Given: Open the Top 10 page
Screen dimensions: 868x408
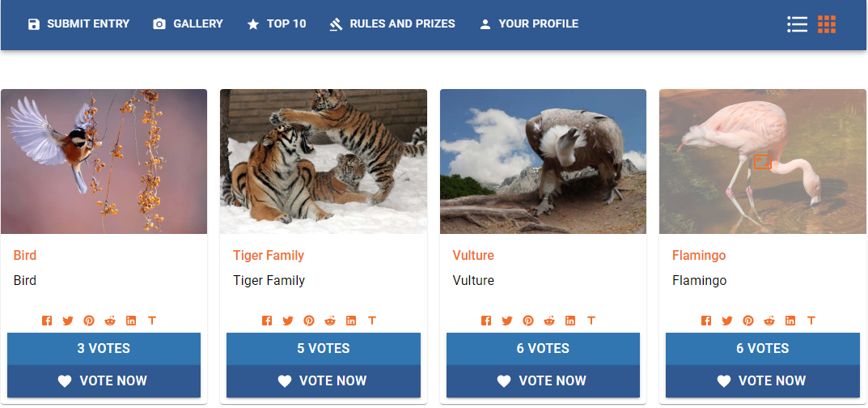Looking at the screenshot, I should click(x=277, y=23).
